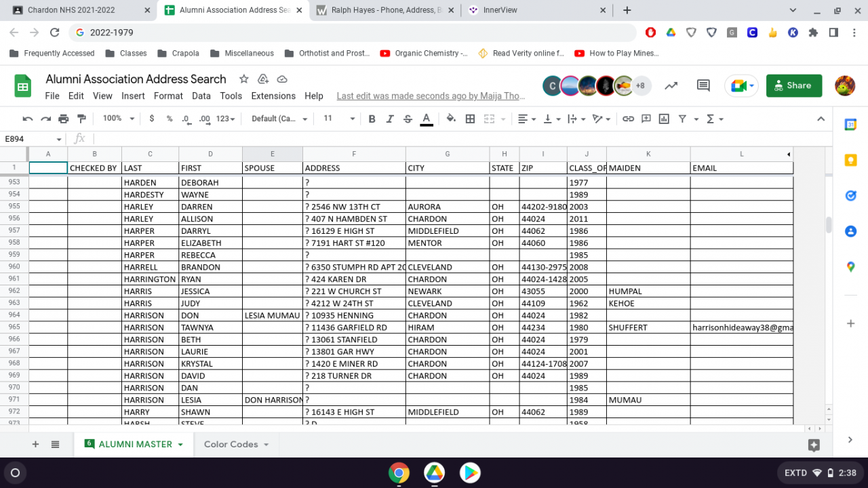Open the functions (sigma) dropdown

[715, 119]
